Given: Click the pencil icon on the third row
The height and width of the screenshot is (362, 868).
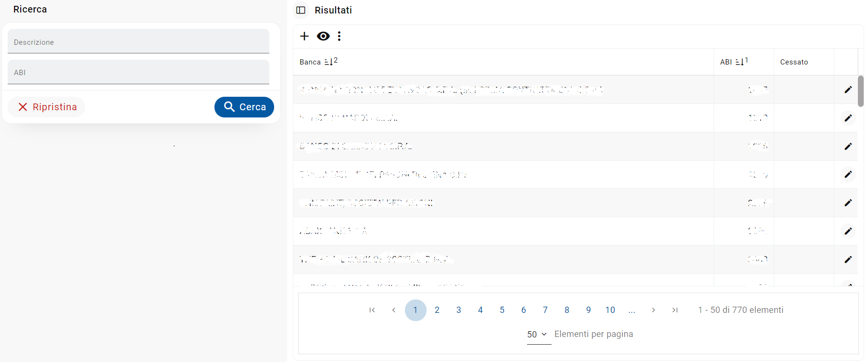Looking at the screenshot, I should coord(848,146).
